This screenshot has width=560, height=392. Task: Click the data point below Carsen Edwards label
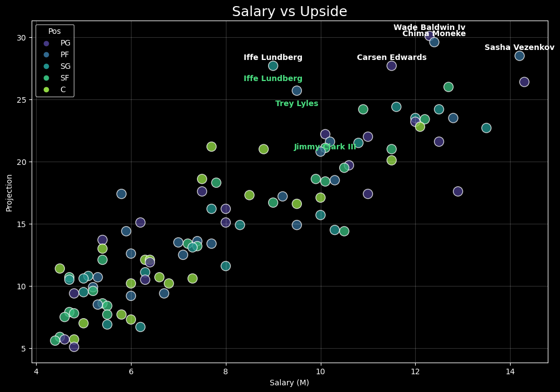(x=391, y=66)
